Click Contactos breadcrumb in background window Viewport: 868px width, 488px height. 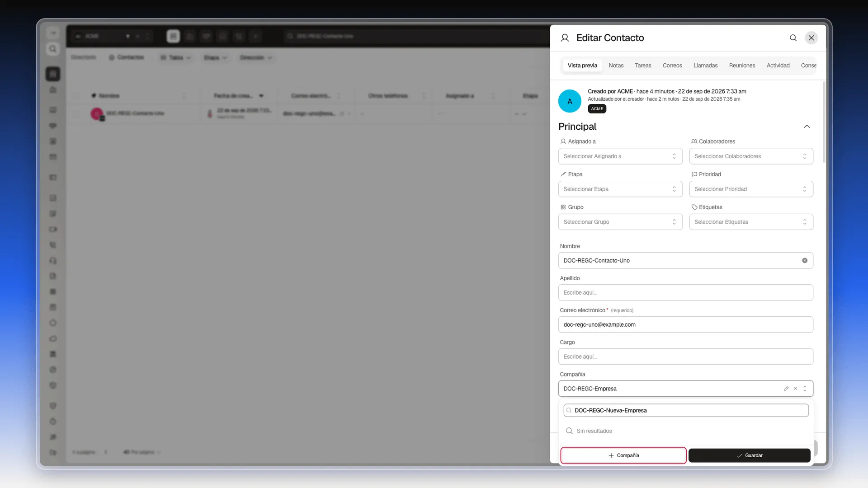pyautogui.click(x=127, y=57)
